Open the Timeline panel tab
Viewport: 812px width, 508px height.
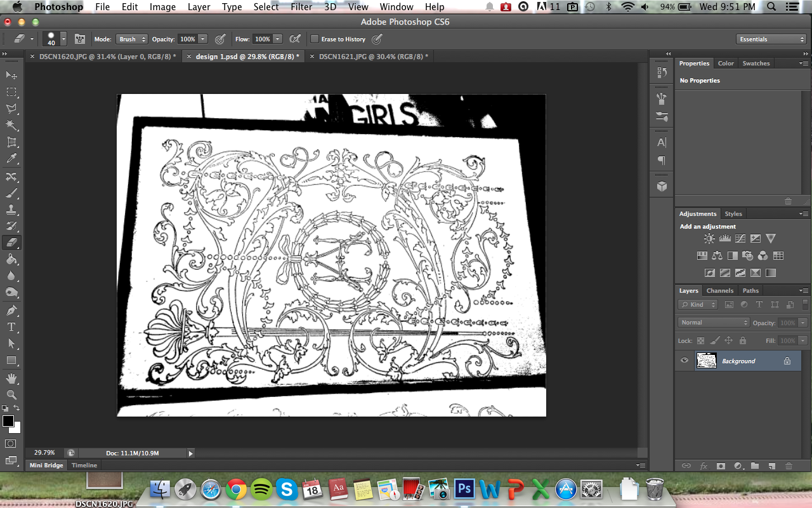[x=84, y=465]
